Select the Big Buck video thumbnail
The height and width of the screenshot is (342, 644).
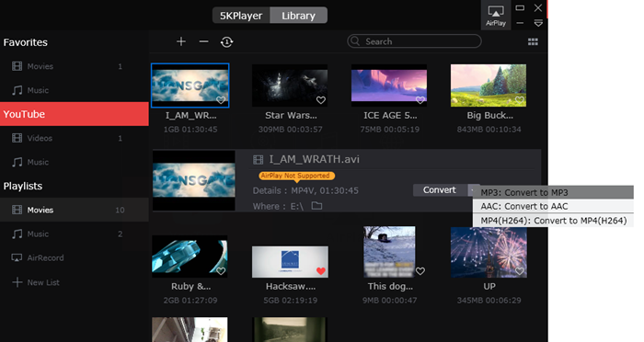click(489, 85)
